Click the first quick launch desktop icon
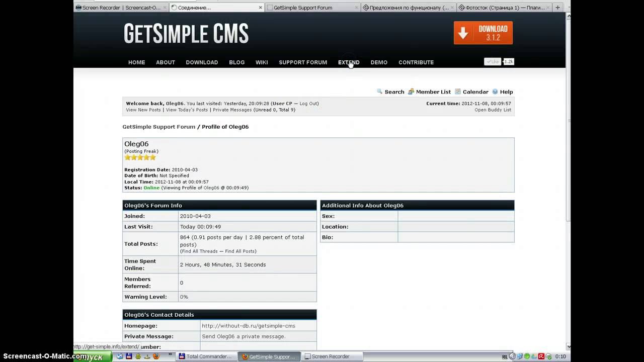This screenshot has height=362, width=644. click(120, 356)
